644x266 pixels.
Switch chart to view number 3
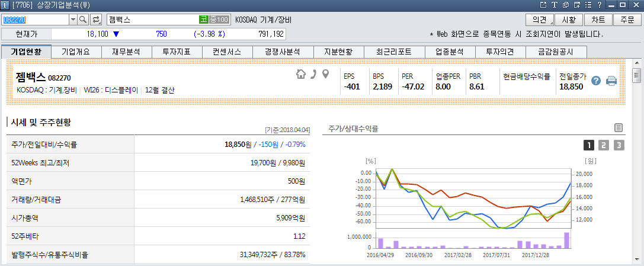619,145
